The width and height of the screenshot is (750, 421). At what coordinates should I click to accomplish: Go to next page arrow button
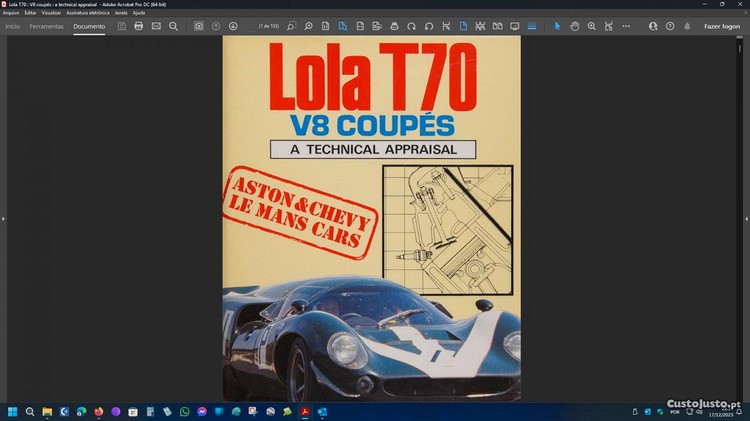click(233, 26)
